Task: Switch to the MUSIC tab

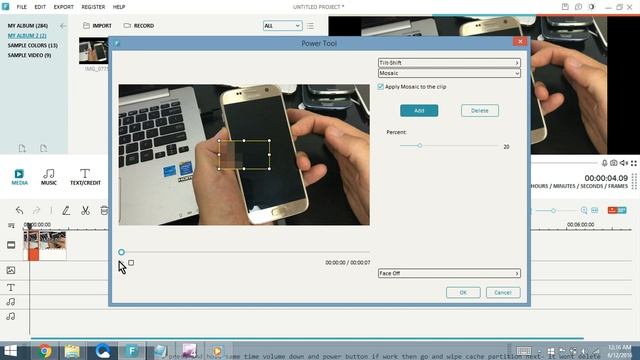Action: tap(49, 177)
